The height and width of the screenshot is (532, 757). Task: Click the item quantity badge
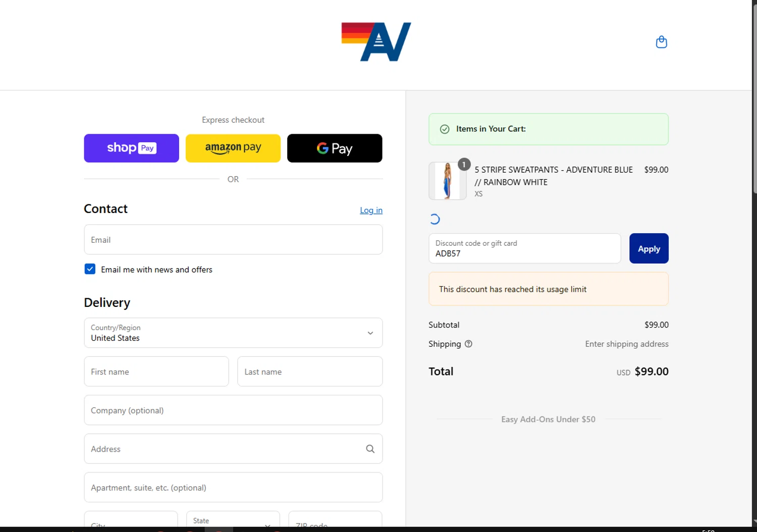(464, 165)
